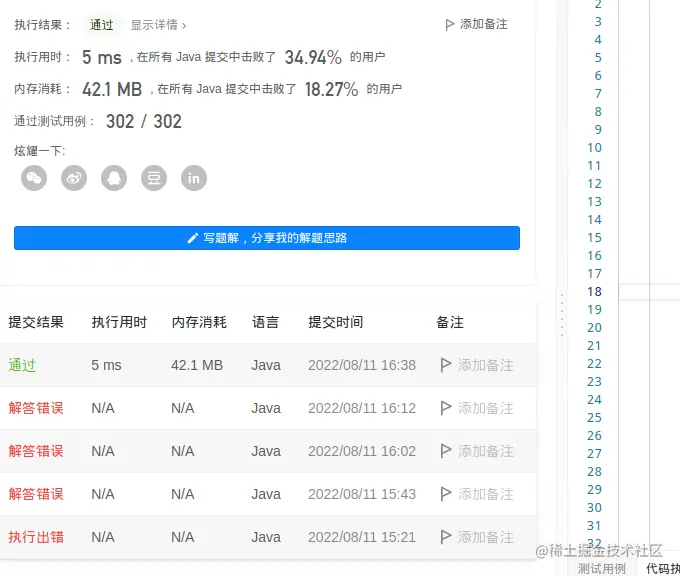Image resolution: width=680 pixels, height=576 pixels.
Task: Click the 34.94% runtime percentile value
Action: [x=313, y=57]
